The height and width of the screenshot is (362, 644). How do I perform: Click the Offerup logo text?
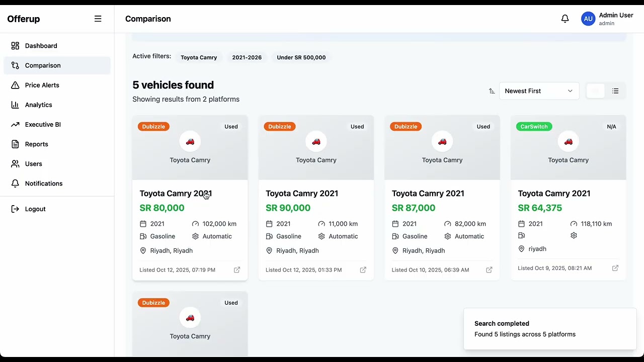click(24, 19)
